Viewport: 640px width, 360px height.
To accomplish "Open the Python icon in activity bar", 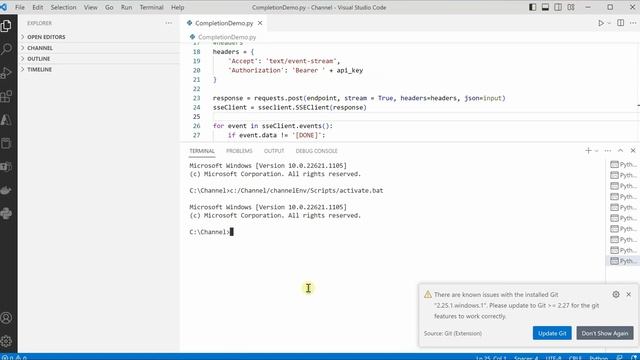I will 6,213.
